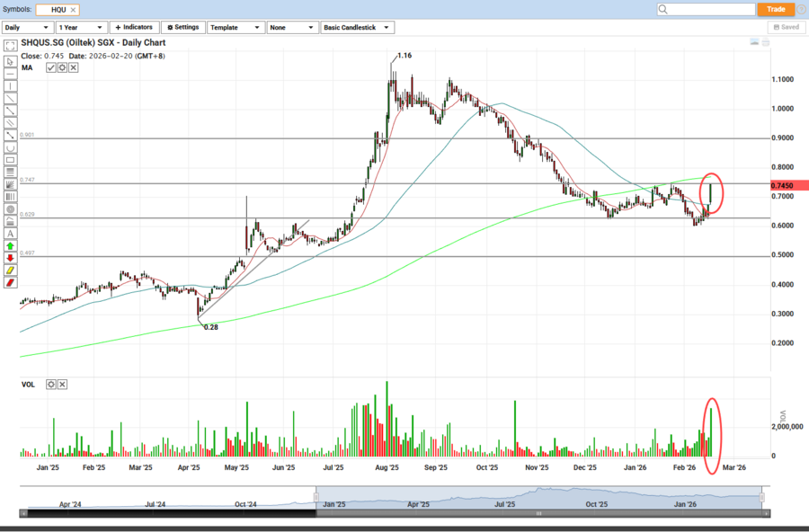Place a green up arrow marker
Viewport: 809px width, 532px height.
[10, 245]
